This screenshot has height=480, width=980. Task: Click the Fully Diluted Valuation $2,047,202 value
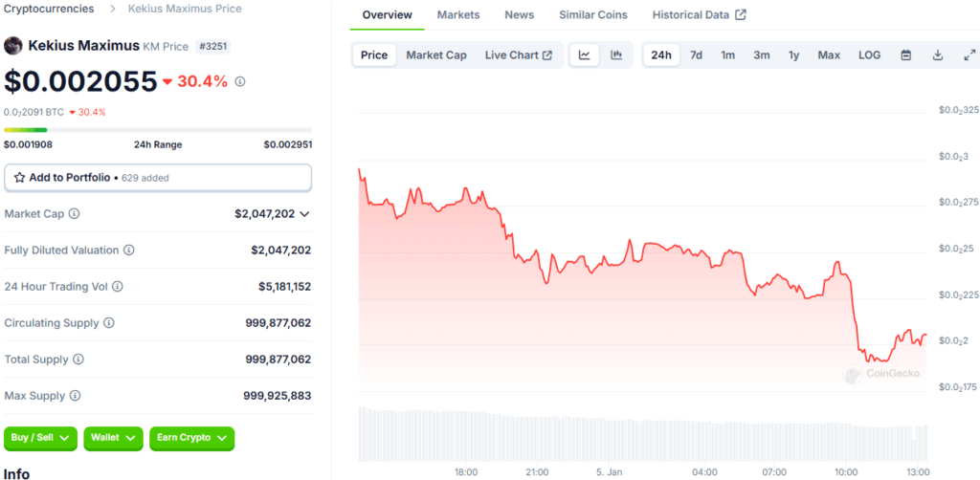pos(280,251)
